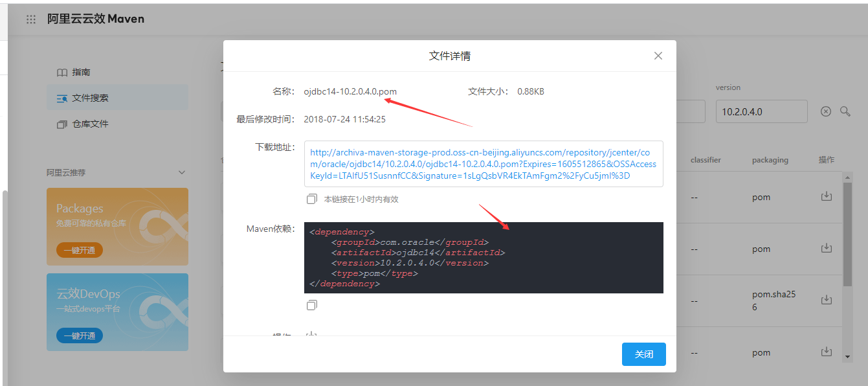Click the version line in dependency code

pyautogui.click(x=410, y=263)
